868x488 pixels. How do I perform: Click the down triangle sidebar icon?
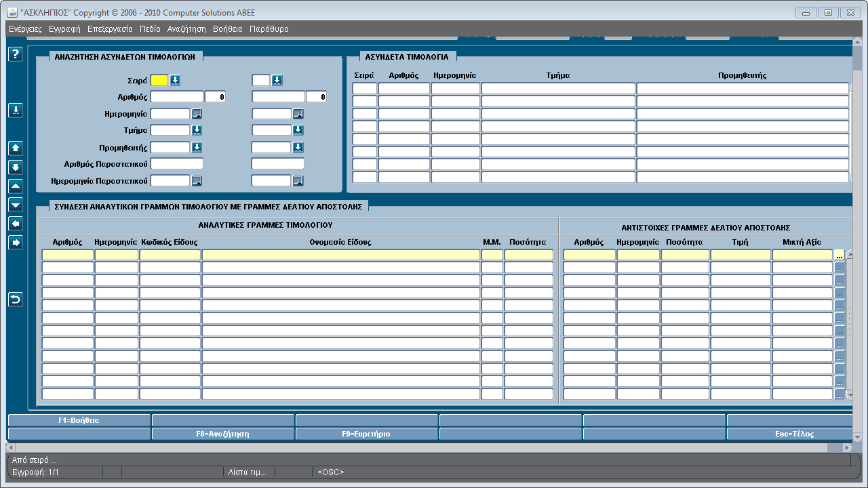coord(16,205)
